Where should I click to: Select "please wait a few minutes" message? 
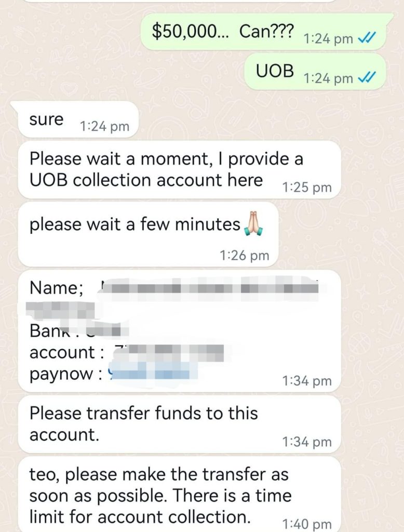(148, 234)
